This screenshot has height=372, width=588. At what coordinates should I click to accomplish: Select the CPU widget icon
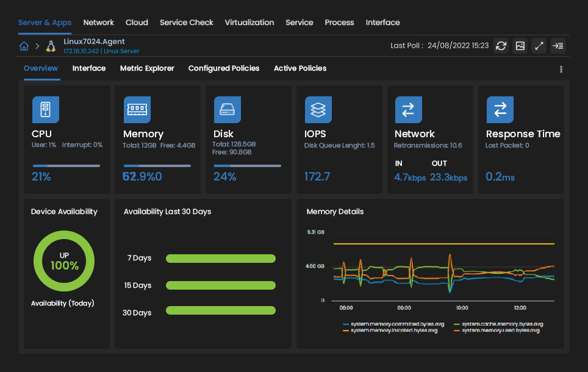46,110
